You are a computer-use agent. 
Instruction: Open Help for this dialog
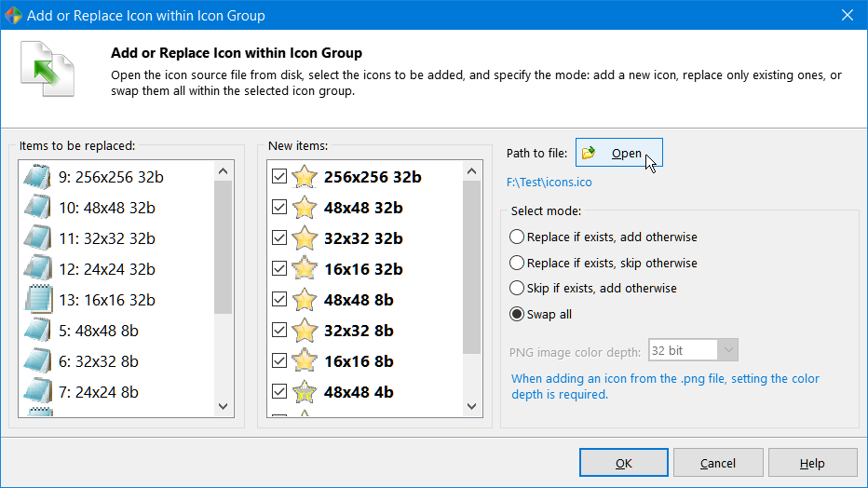pyautogui.click(x=813, y=463)
